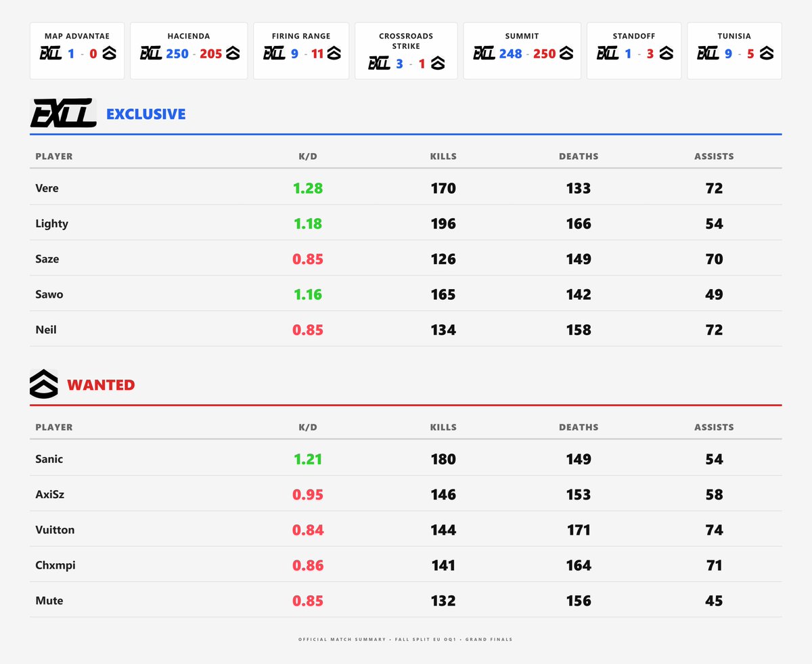Click the EXCL logo in Crossroads Strike card
The width and height of the screenshot is (812, 664).
click(380, 64)
